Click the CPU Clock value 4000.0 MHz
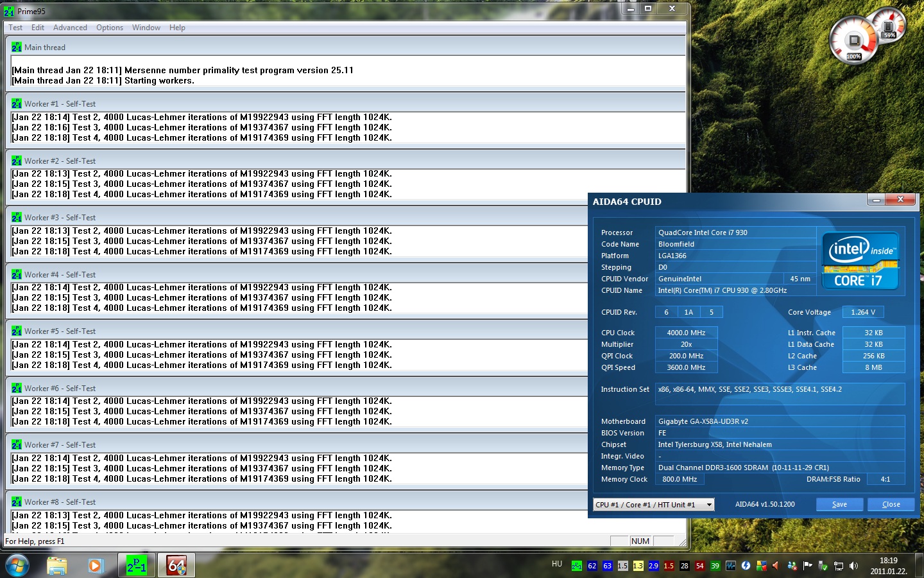 686,333
